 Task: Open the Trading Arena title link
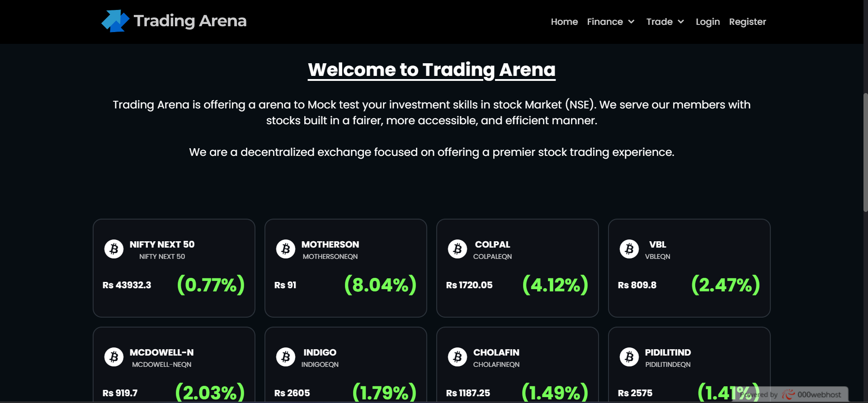(190, 20)
